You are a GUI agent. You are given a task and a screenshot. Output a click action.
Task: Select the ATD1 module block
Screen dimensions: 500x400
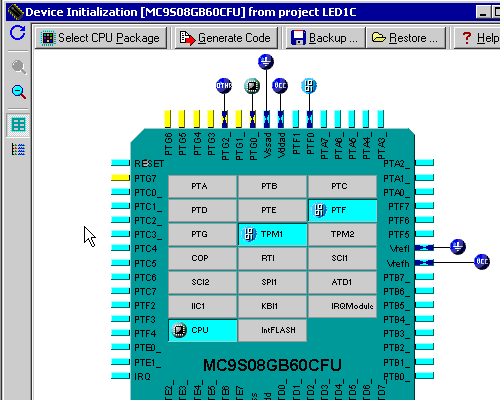[x=342, y=282]
